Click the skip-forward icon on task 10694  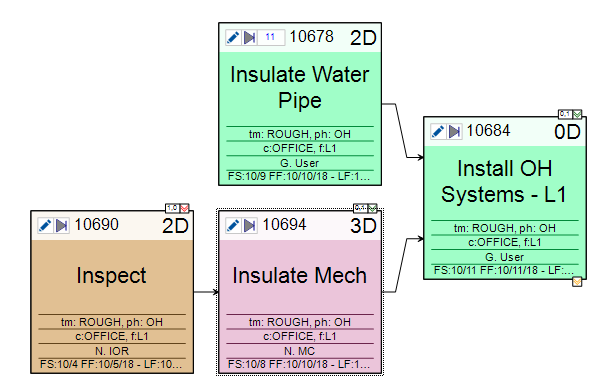[x=249, y=226]
